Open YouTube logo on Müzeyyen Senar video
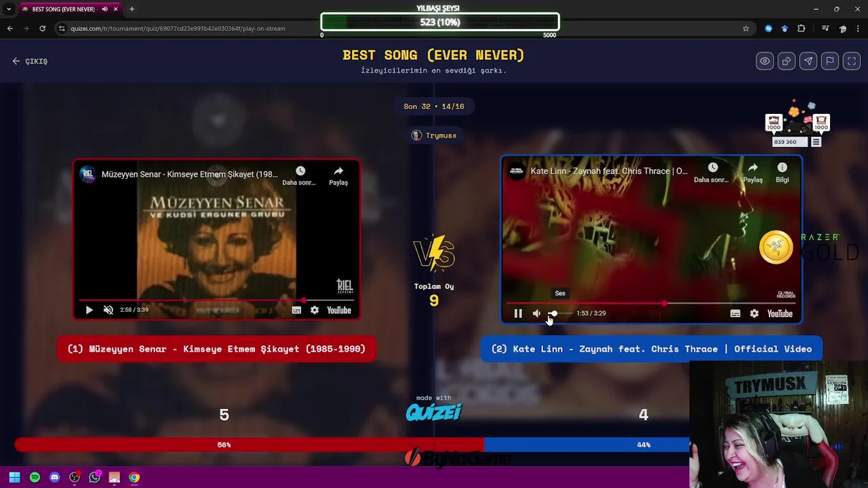 [339, 310]
